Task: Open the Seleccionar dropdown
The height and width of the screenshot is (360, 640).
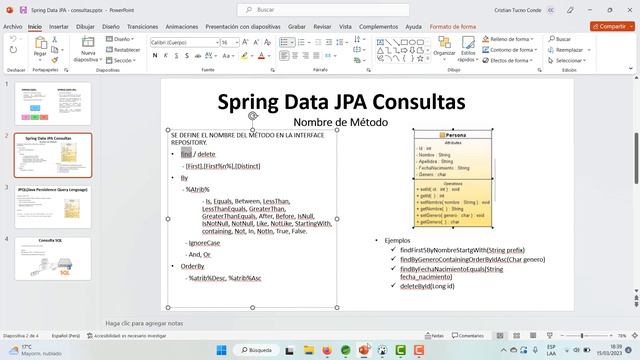Action: 567,60
